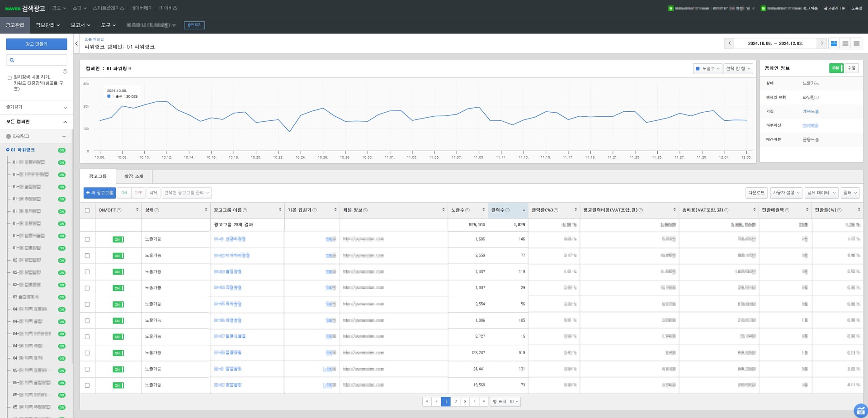868x418 pixels.
Task: Enable 일치검색 사용 하기 checkbox
Action: (x=9, y=78)
